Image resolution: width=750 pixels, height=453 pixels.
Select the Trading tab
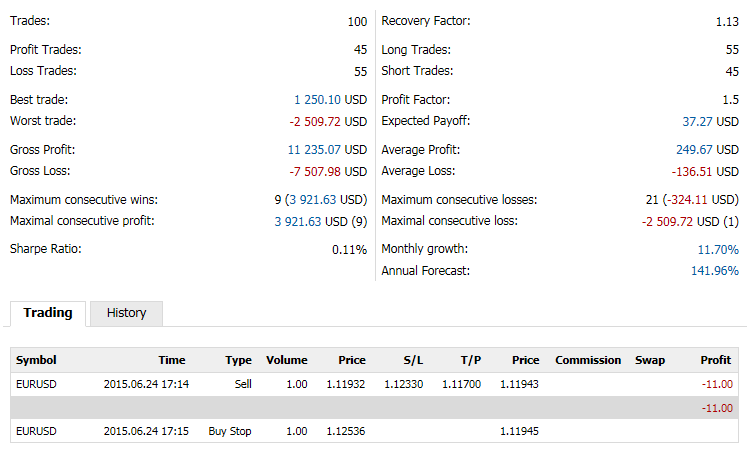[x=48, y=313]
